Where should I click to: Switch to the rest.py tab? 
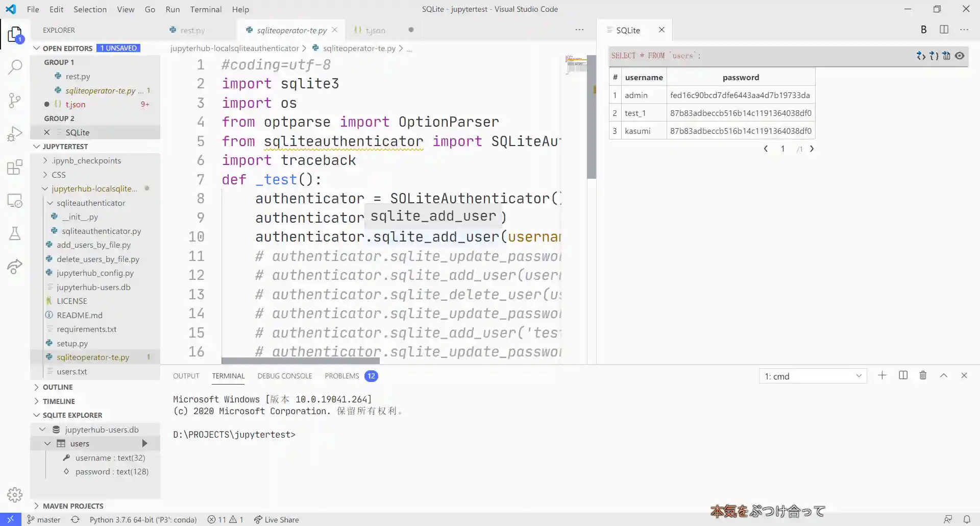[192, 30]
